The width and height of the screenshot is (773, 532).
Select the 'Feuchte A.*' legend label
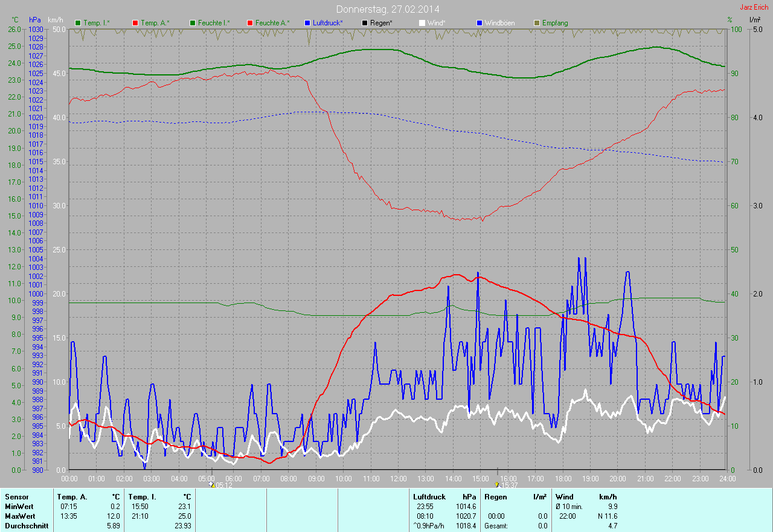click(x=272, y=23)
